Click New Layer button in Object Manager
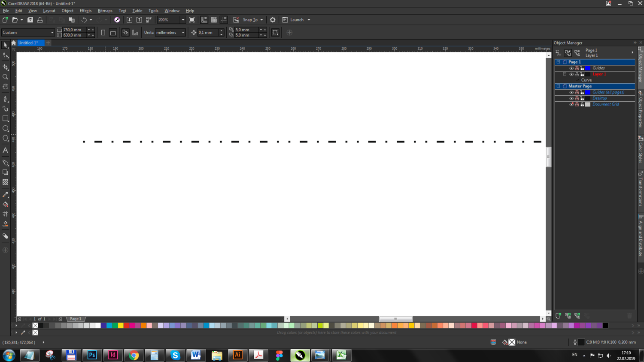The image size is (644, 362). (x=558, y=316)
